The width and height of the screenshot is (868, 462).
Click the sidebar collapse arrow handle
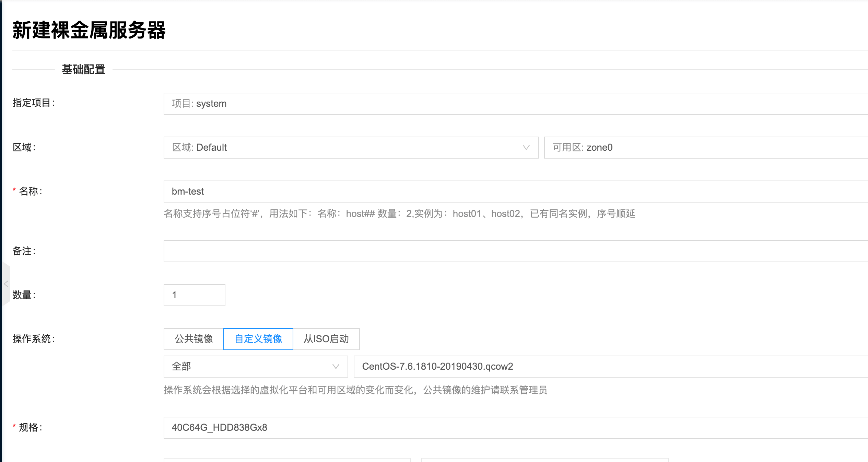tap(6, 284)
